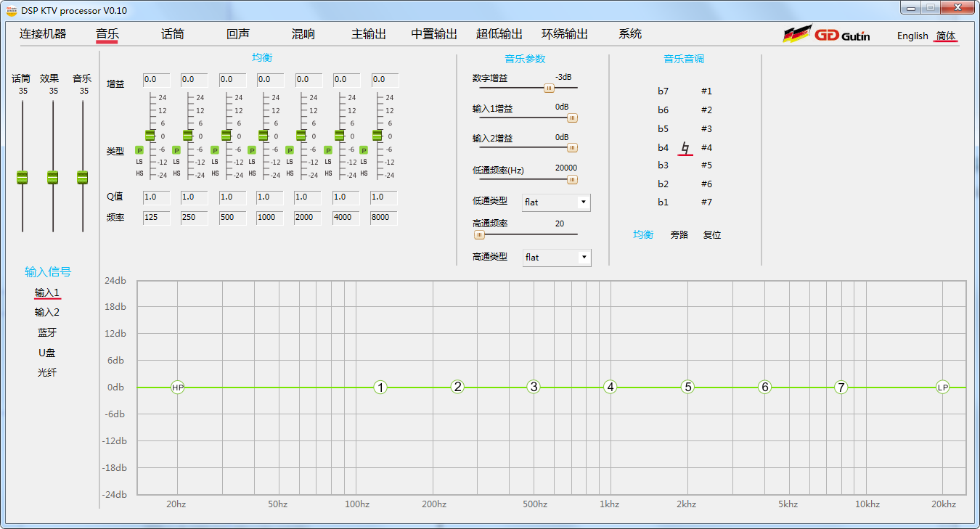Switch language to 简体

(x=946, y=36)
